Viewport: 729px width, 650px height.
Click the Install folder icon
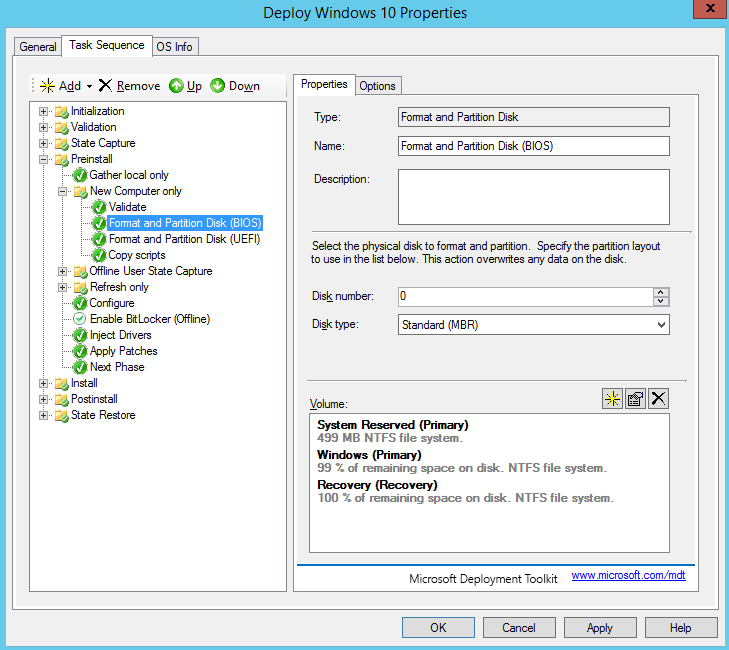62,384
